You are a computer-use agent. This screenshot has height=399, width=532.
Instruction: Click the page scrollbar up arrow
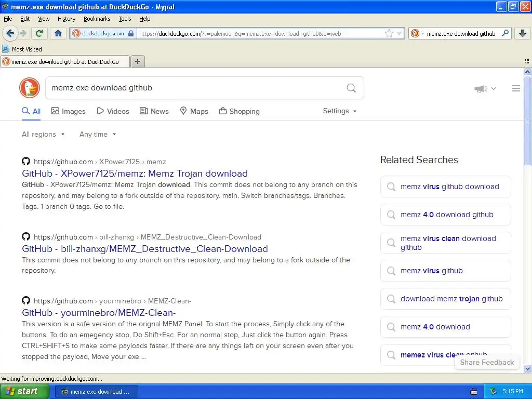point(527,72)
